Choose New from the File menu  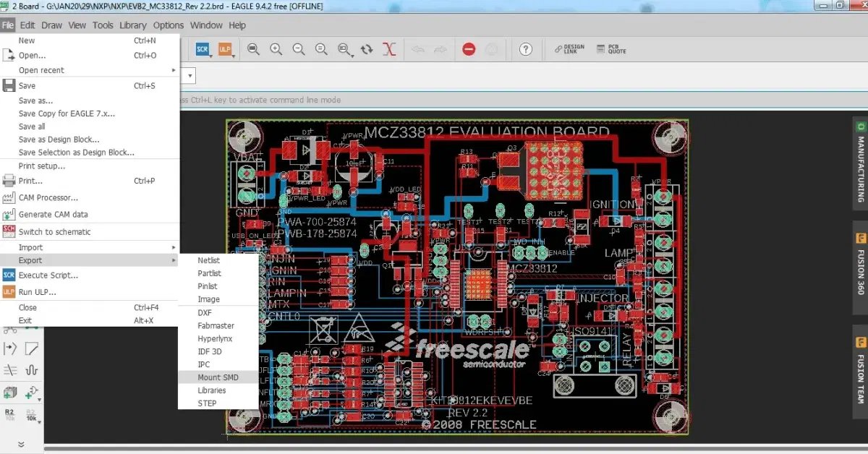[x=90, y=40]
